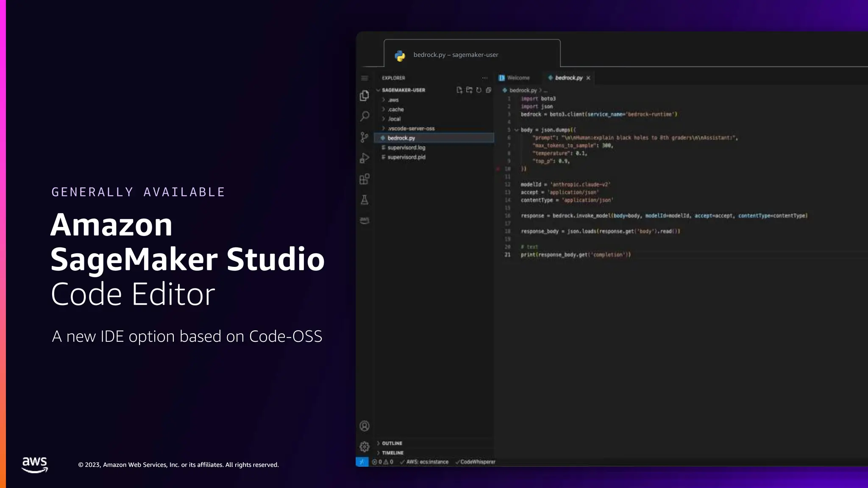Open the Accounts menu icon

coord(364,426)
